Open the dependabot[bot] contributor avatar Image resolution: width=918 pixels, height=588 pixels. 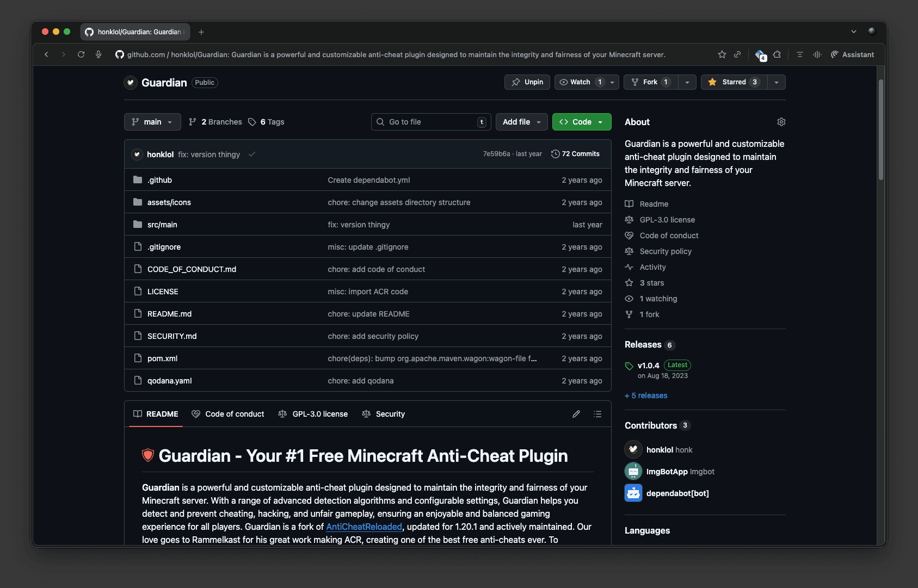tap(633, 493)
